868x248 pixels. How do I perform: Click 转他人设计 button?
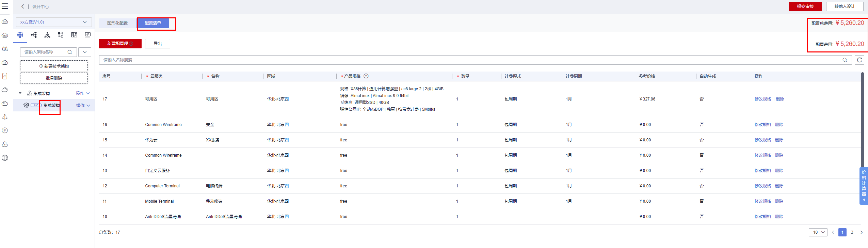[845, 6]
